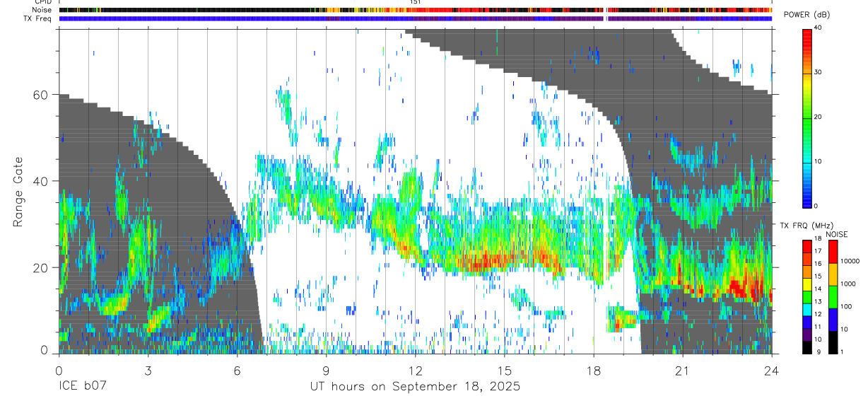Click the ICE b07 radar label

click(x=82, y=387)
